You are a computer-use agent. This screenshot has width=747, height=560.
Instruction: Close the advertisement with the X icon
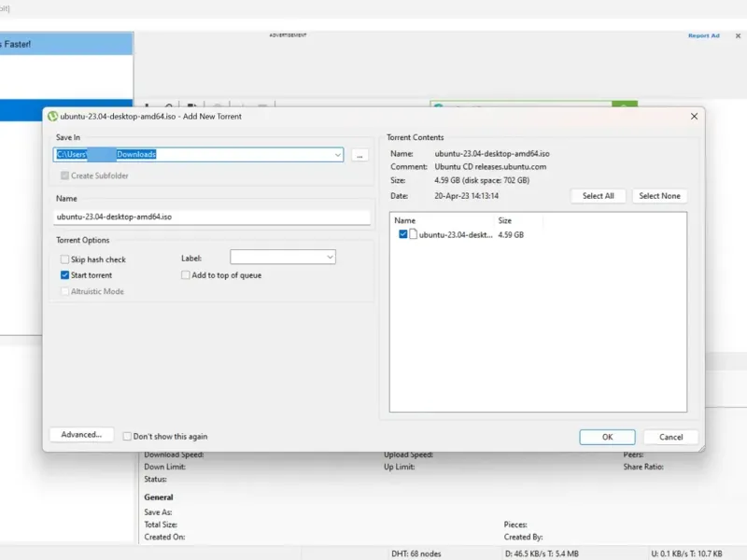(738, 35)
